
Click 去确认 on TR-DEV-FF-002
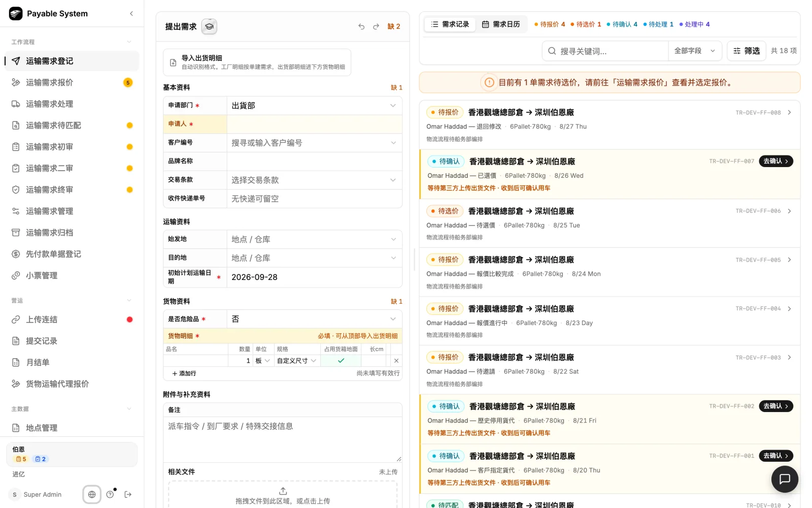tap(776, 406)
